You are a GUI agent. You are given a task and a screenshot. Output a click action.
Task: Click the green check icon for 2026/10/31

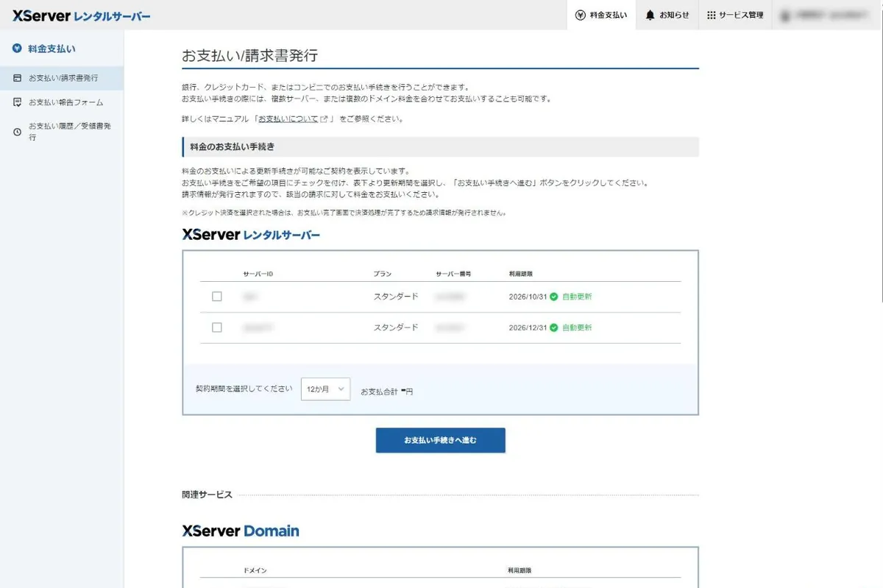click(x=554, y=297)
